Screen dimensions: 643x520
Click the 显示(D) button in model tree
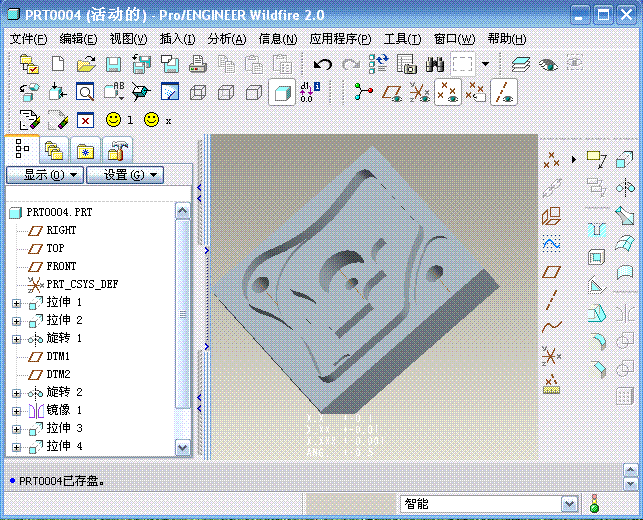click(45, 175)
